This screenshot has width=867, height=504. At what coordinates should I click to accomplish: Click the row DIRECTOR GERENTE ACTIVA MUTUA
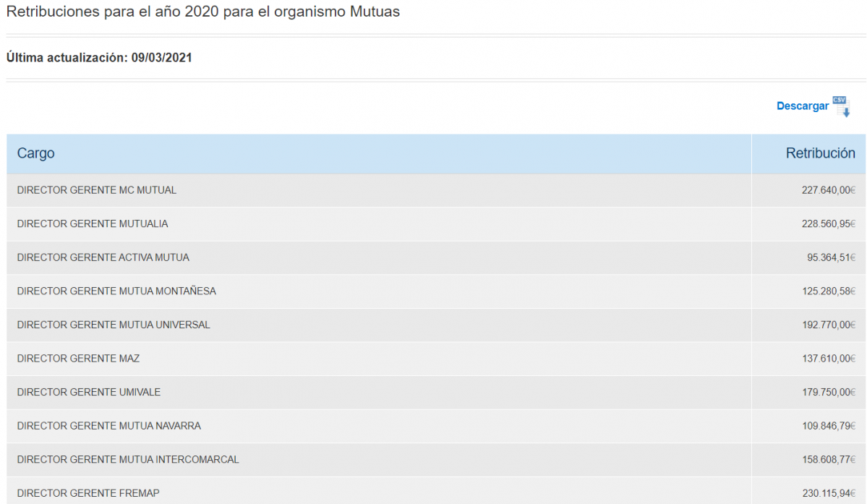436,257
